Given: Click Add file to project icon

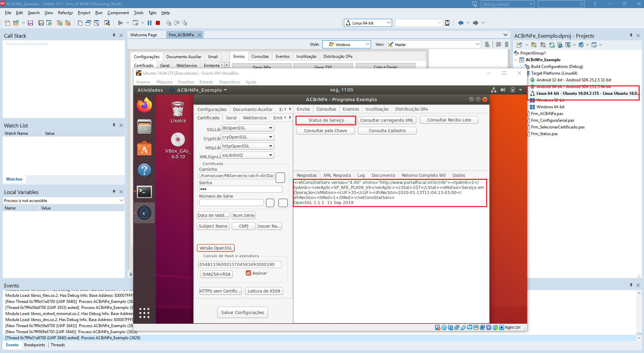Looking at the screenshot, I should coord(60,23).
